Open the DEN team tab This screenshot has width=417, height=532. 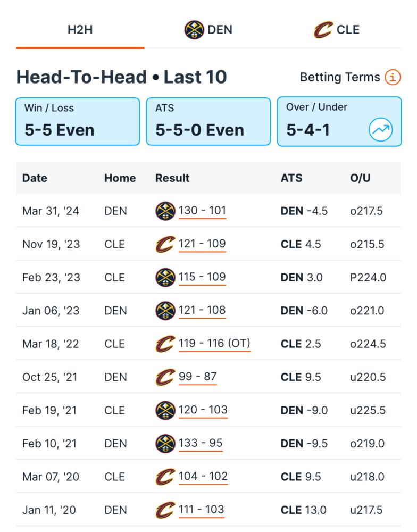click(x=208, y=30)
